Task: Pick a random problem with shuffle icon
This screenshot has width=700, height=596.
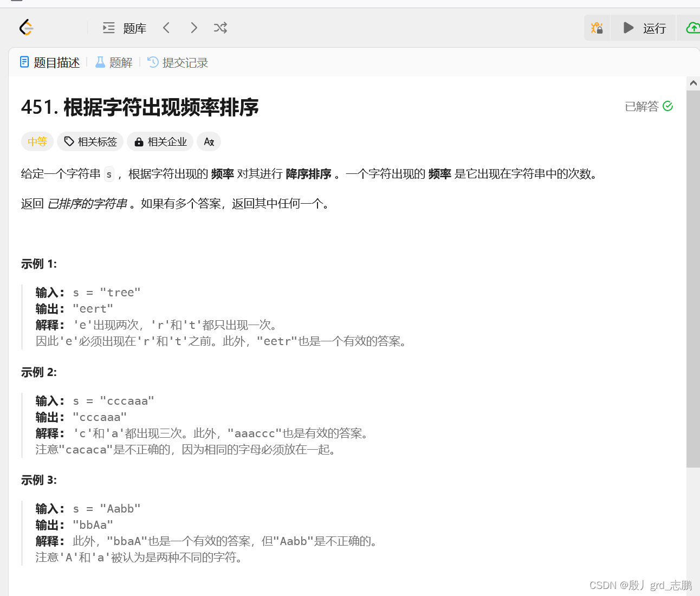Action: point(221,28)
